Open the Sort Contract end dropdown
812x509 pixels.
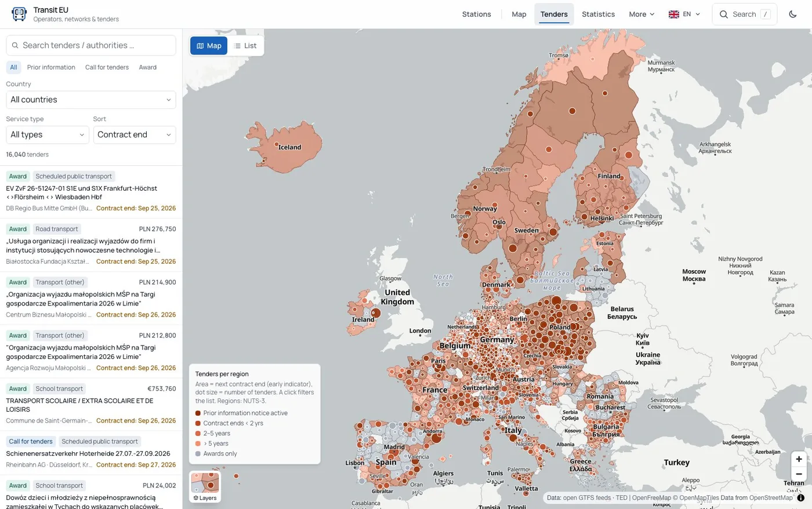pyautogui.click(x=135, y=134)
